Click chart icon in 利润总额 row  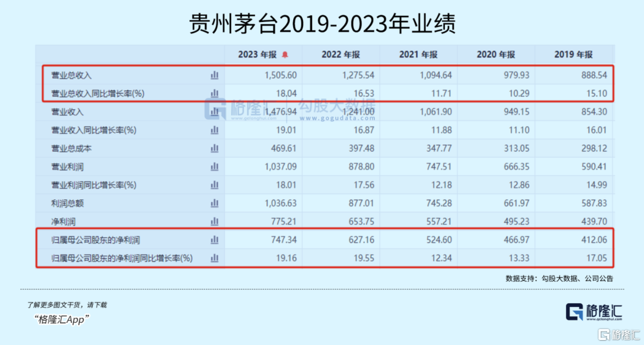(214, 203)
